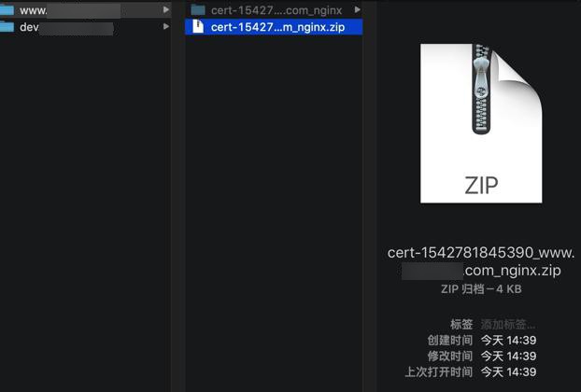This screenshot has width=581, height=392.
Task: Click the ZIP 归档 – 4 KB info text
Action: coord(481,289)
